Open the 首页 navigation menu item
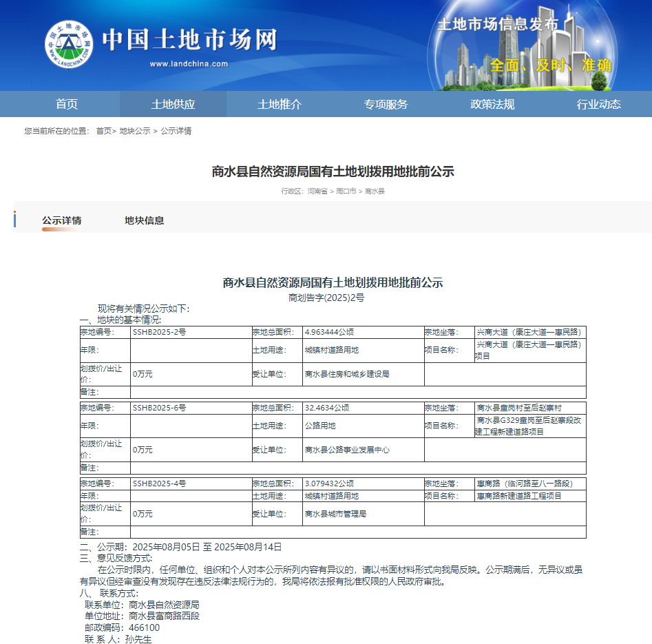The width and height of the screenshot is (652, 644). pos(67,104)
